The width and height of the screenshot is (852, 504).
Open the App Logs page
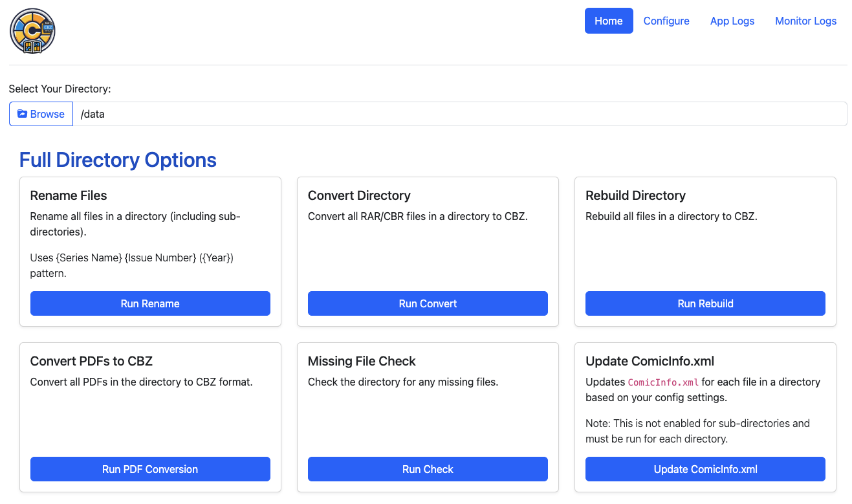pos(732,21)
